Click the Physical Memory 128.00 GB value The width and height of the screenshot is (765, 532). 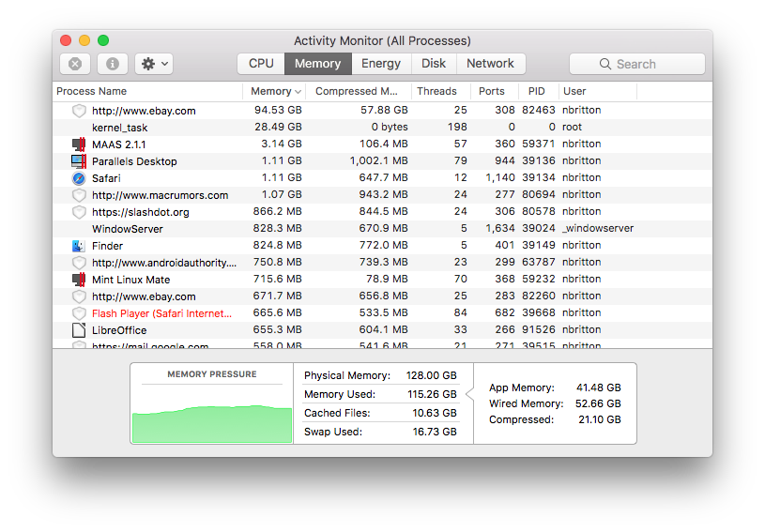tap(431, 375)
